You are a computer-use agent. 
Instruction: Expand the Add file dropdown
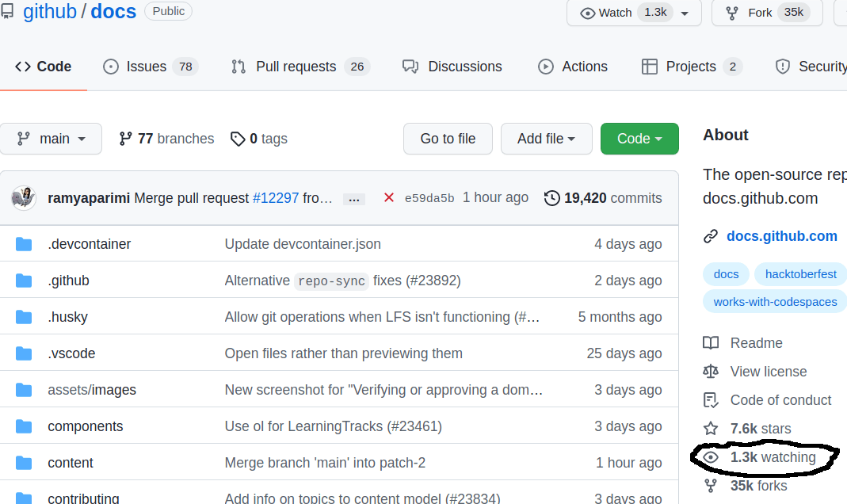pos(546,139)
